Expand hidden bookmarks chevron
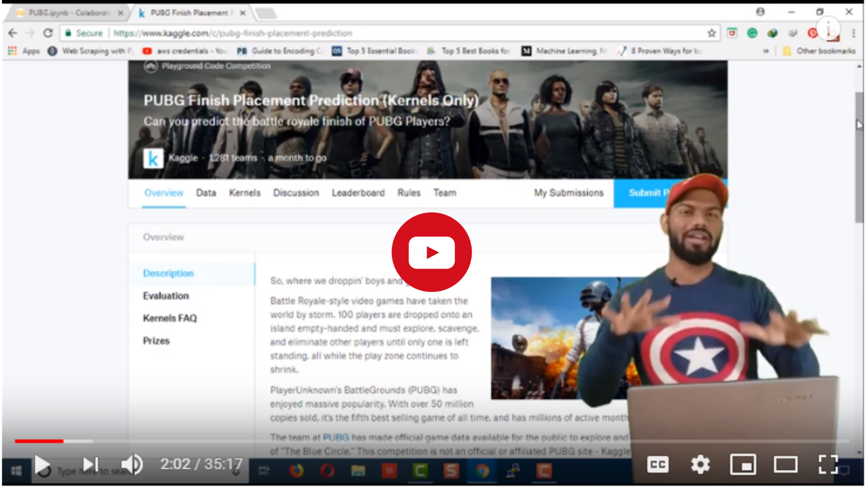This screenshot has height=488, width=868. point(766,51)
